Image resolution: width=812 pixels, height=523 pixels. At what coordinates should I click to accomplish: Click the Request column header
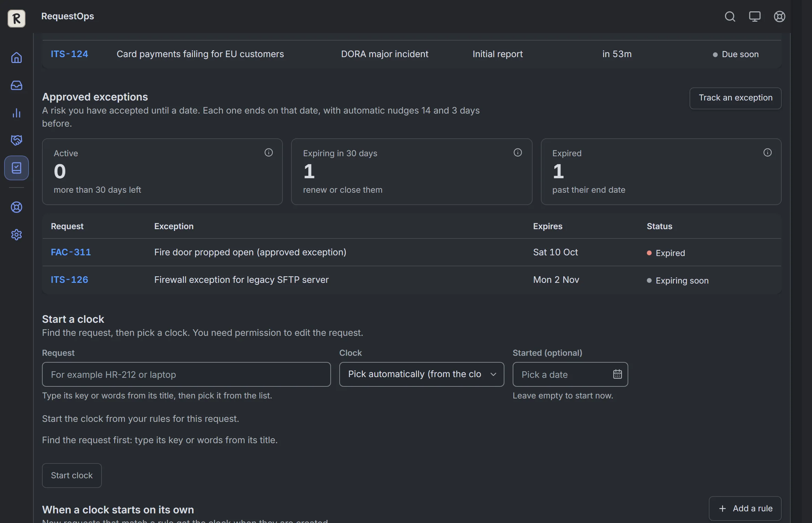pos(67,226)
